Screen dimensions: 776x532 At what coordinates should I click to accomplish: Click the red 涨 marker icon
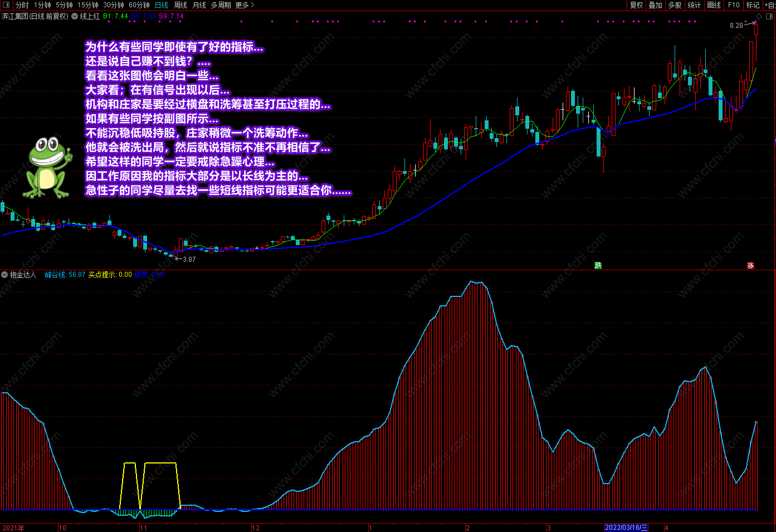click(x=750, y=265)
